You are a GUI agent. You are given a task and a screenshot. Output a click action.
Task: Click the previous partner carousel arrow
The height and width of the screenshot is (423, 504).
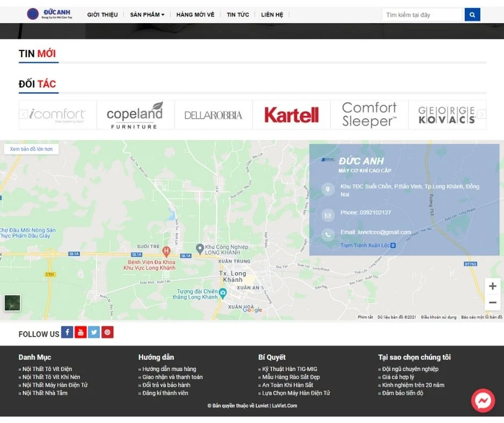click(x=24, y=114)
